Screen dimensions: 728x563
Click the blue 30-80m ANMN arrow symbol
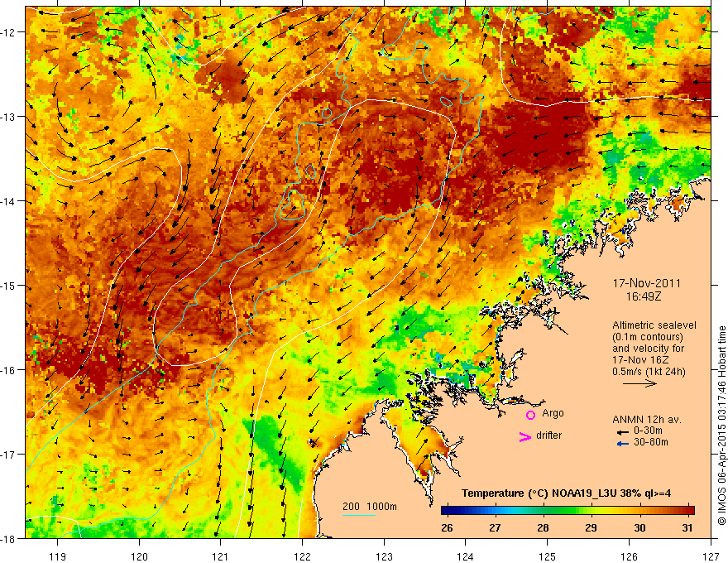pos(622,444)
